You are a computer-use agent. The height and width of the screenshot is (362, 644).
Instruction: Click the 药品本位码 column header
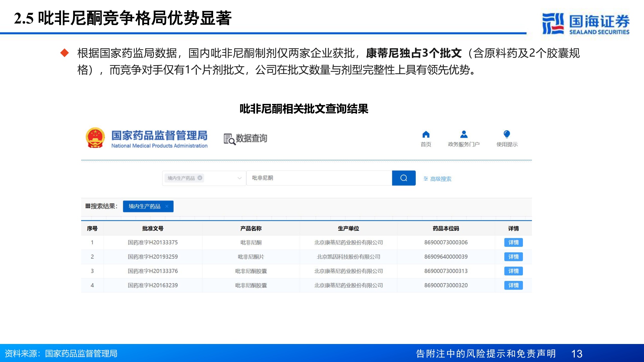point(446,228)
